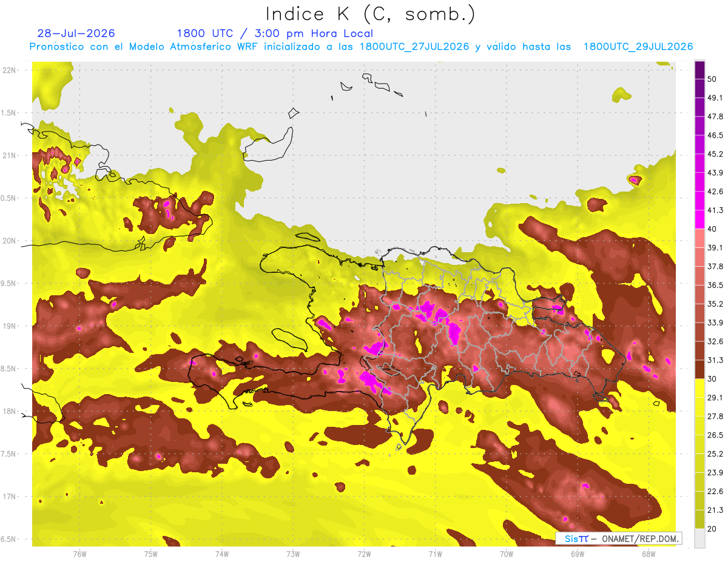Click the "46.5" color scale label

point(715,135)
